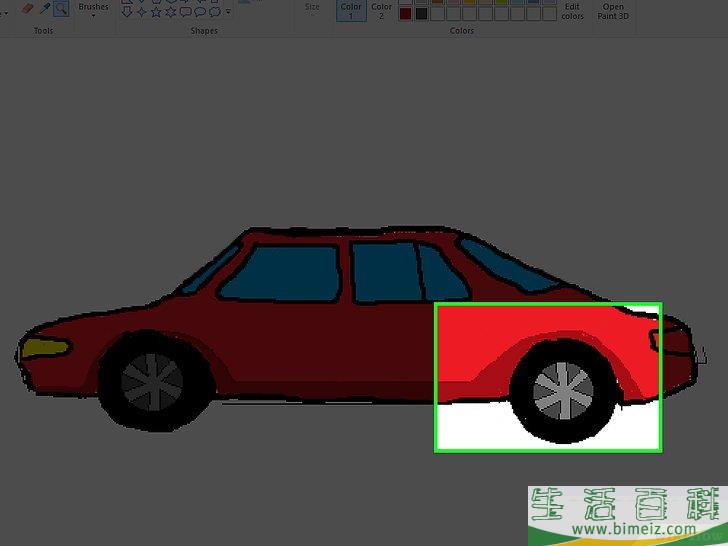
Task: Select the four-point star shape
Action: [x=141, y=12]
